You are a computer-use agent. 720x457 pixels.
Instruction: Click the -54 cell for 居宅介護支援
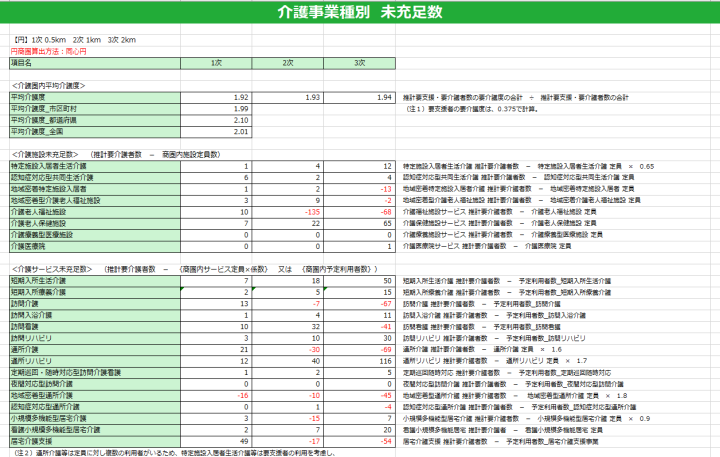coord(360,441)
